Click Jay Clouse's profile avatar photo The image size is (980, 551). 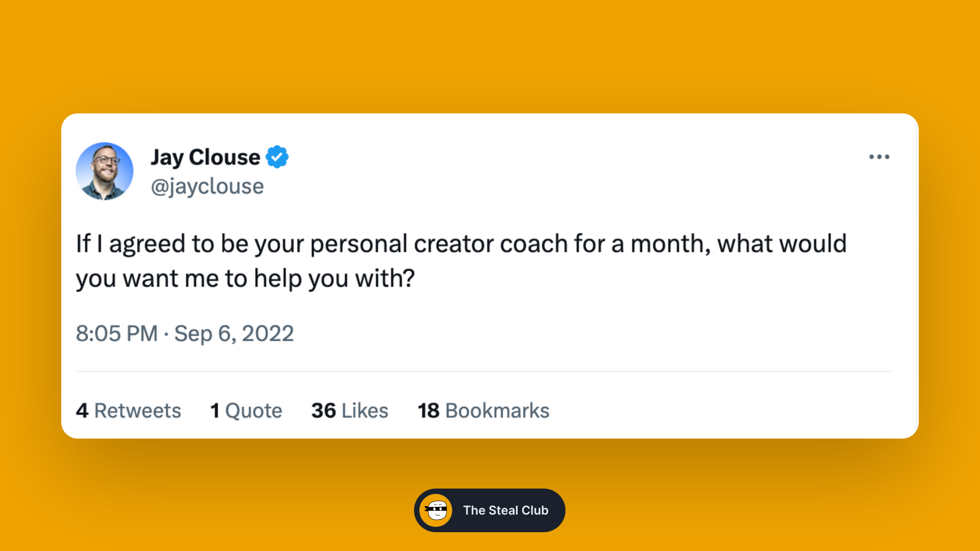[x=105, y=171]
